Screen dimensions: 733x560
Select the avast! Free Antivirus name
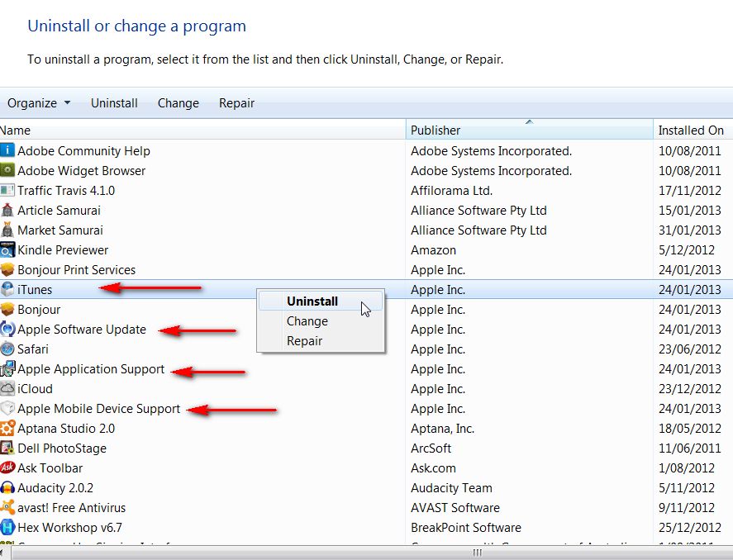click(72, 508)
